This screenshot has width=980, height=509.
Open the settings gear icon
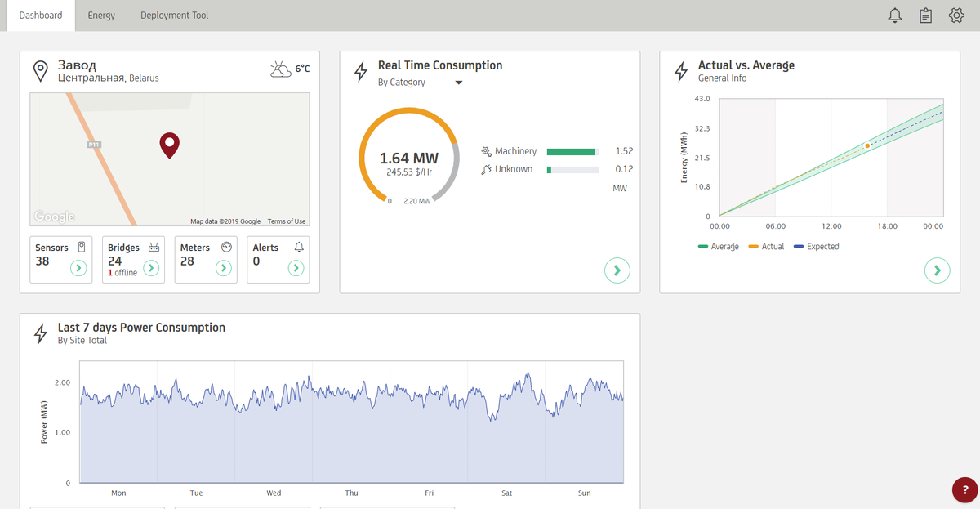[x=957, y=16]
